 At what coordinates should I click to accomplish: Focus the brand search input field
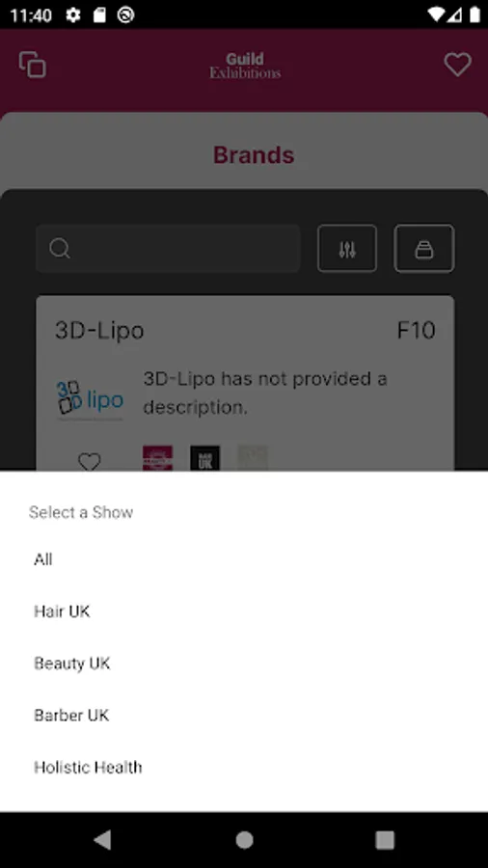[x=168, y=249]
